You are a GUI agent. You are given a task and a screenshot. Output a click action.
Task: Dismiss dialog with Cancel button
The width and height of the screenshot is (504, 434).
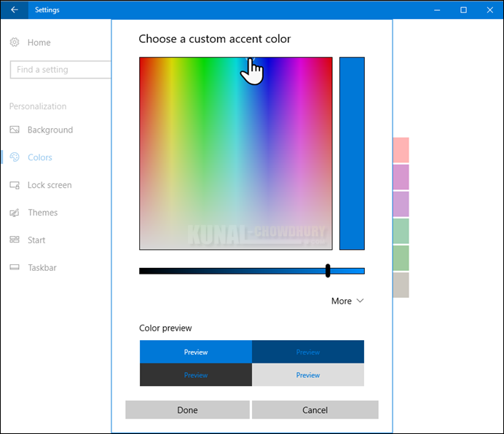pos(315,410)
